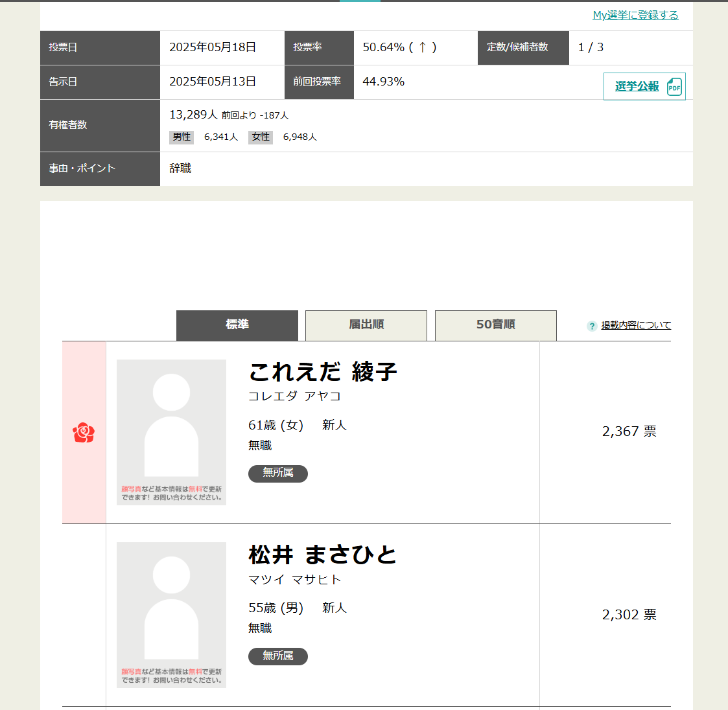Open candidate name 松井 まさひと

coord(323,555)
